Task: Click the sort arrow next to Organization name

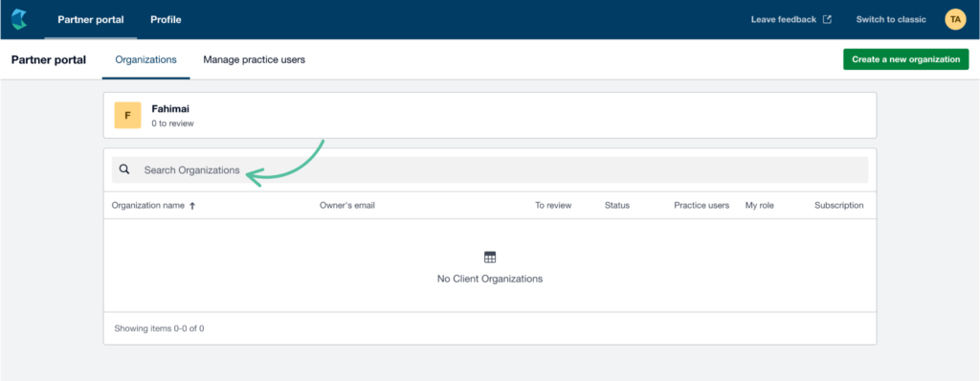Action: tap(192, 206)
